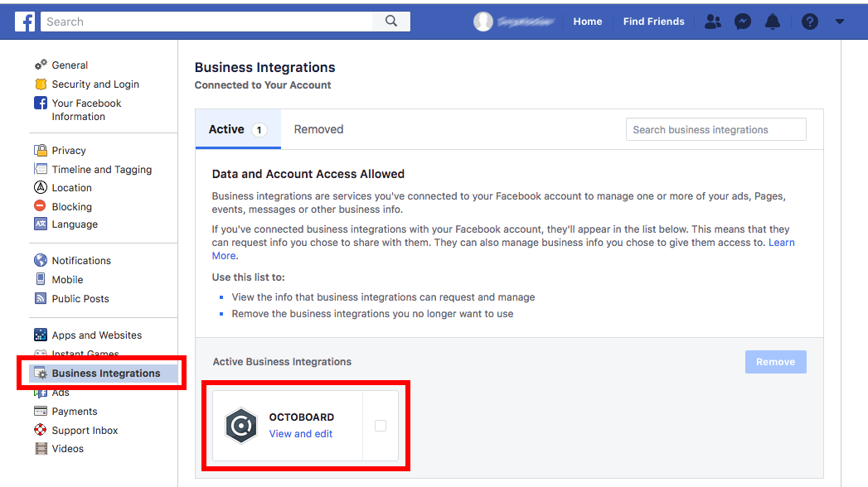Tick the Octoboard integration checkbox
Viewport: 868px width, 487px height.
pos(381,426)
